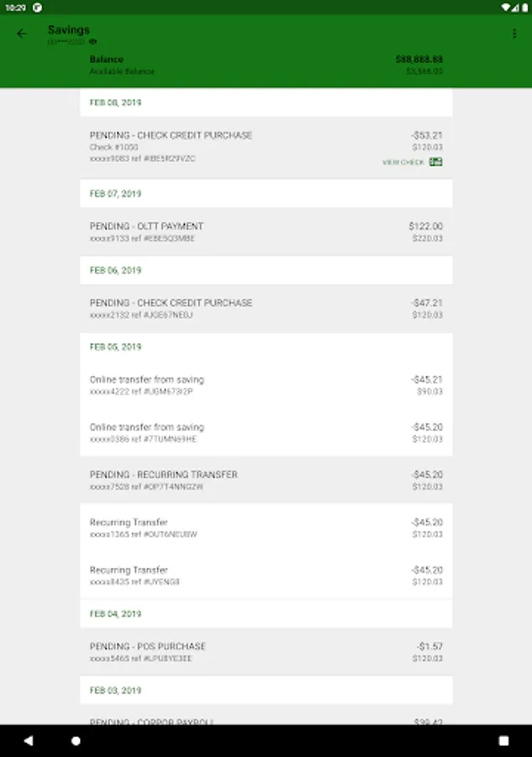532x757 pixels.
Task: Open the PENDING - POS PURCHASE transaction
Action: coord(266,652)
